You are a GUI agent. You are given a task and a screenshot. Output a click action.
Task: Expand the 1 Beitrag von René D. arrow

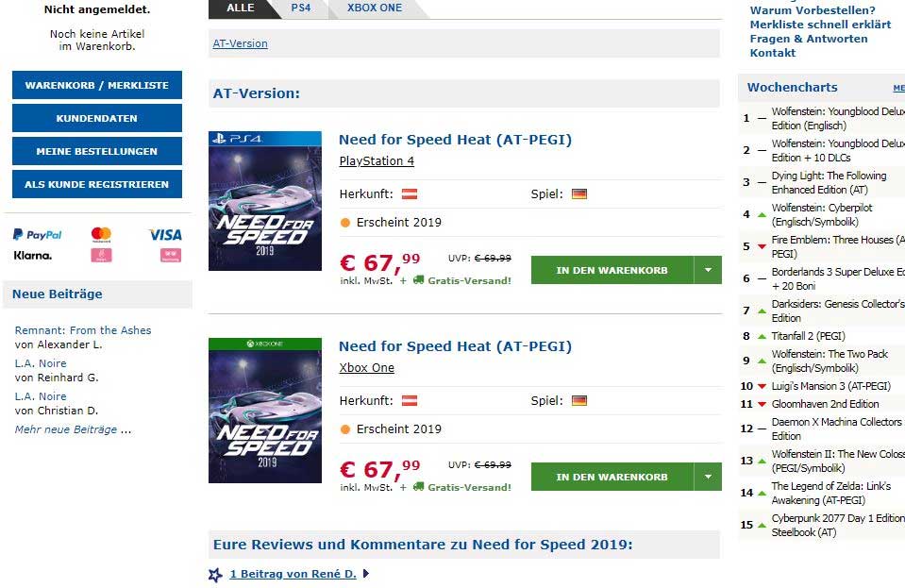click(366, 574)
